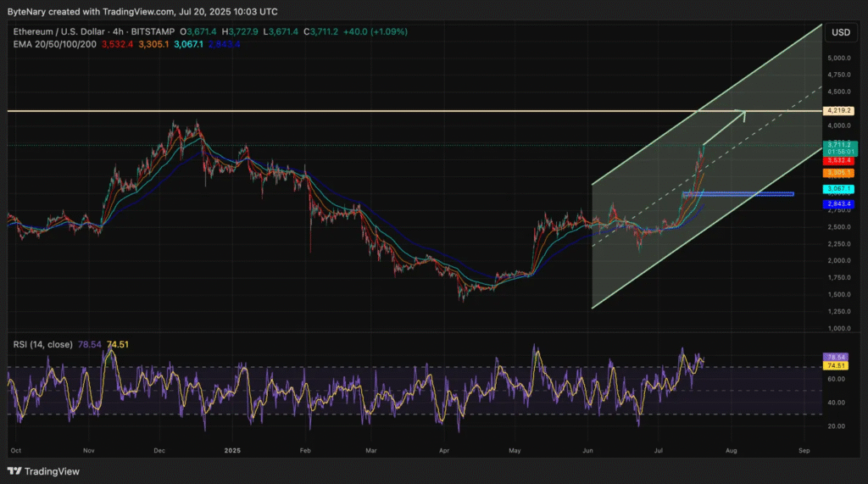Viewport: 868px width, 484px height.
Task: Select the blue horizontal support zone rectangle
Action: [737, 195]
